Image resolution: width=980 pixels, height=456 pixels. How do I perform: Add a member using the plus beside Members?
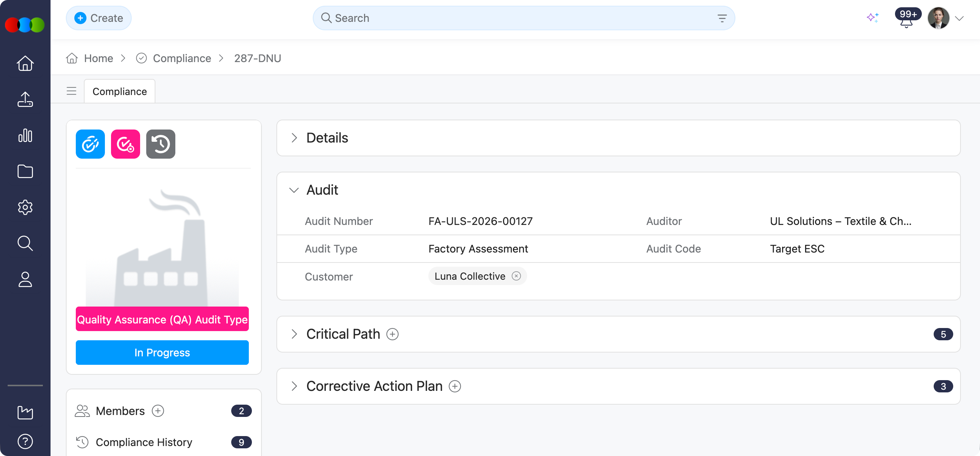click(157, 411)
